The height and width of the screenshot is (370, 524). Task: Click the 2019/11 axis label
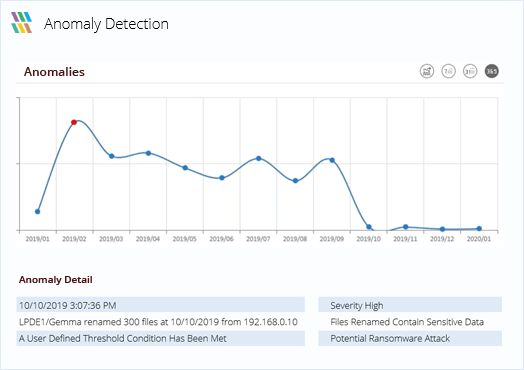(x=405, y=239)
